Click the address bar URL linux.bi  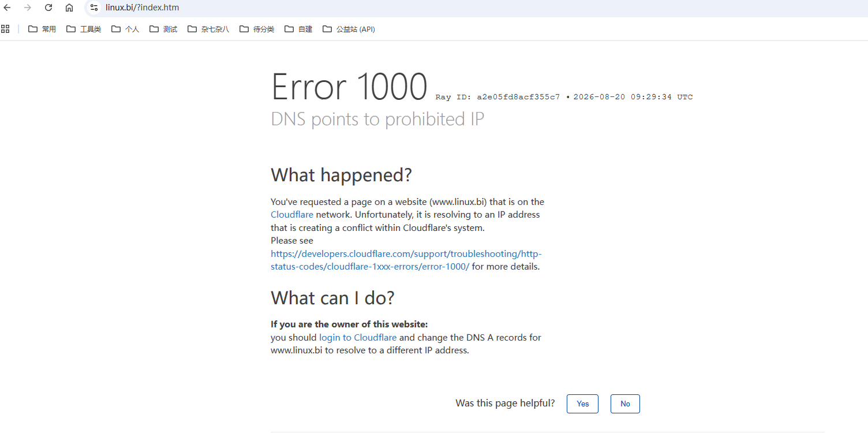click(x=142, y=8)
